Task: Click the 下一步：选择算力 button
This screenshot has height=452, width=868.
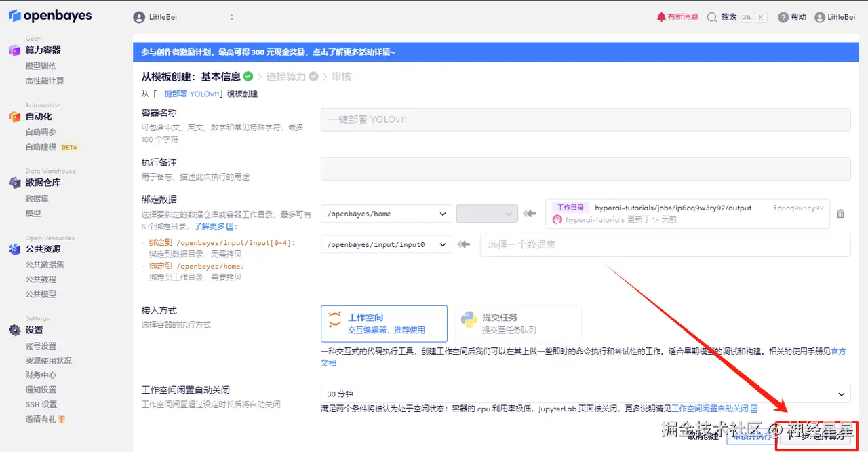Action: 816,437
